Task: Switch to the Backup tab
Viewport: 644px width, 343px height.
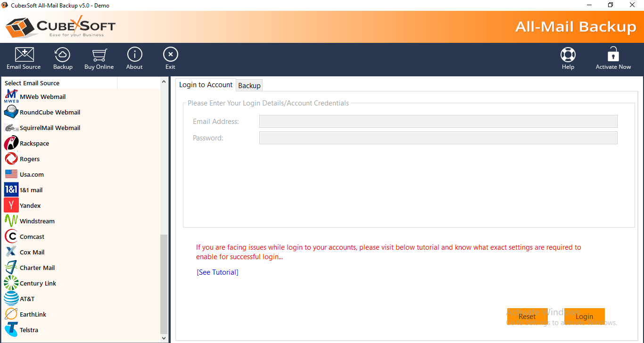Action: 249,85
